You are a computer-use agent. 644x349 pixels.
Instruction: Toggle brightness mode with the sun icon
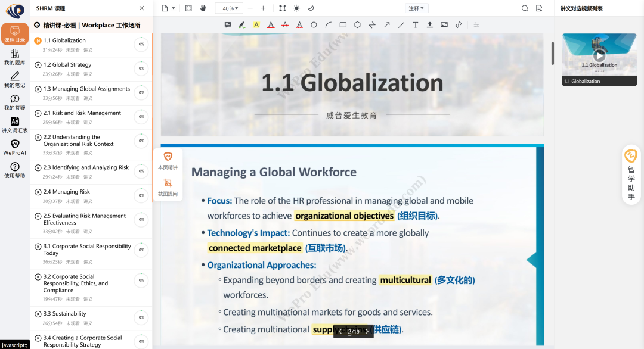pyautogui.click(x=296, y=8)
